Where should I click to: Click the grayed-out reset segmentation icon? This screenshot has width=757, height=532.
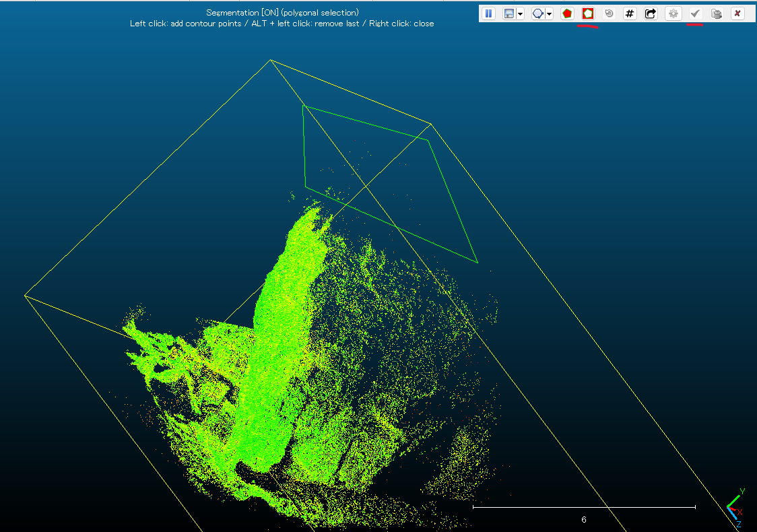609,13
